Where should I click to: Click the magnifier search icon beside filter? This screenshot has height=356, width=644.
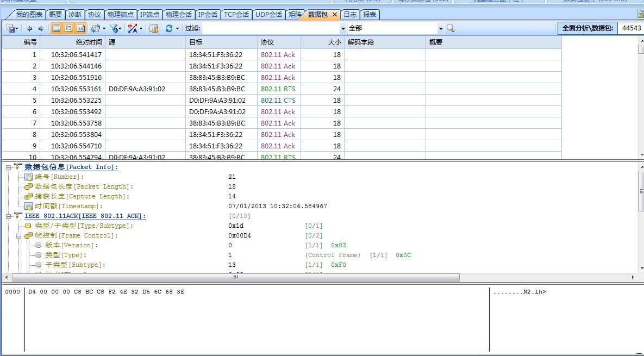(451, 28)
